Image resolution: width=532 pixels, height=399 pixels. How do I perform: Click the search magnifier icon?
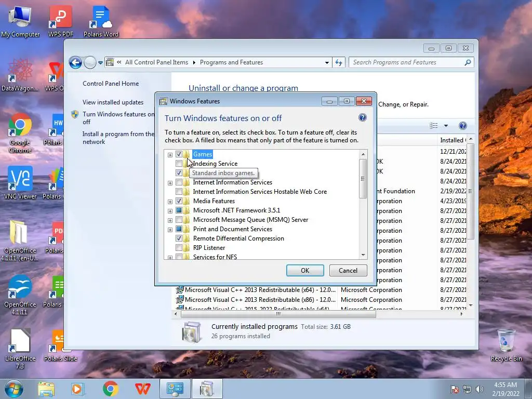coord(468,62)
